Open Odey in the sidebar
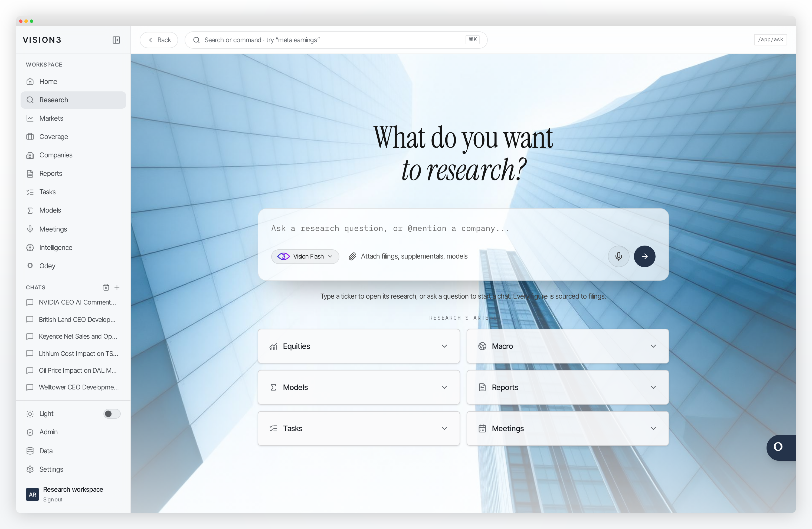812x529 pixels. click(73, 266)
